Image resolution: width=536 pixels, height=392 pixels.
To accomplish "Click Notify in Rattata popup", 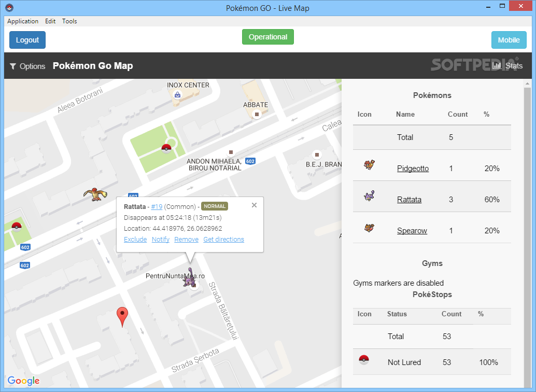I will 161,240.
